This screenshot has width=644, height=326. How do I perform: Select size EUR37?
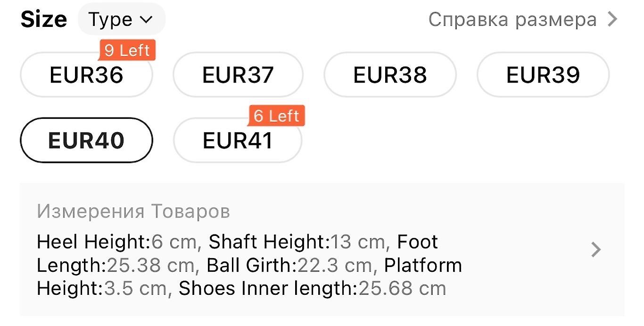238,75
